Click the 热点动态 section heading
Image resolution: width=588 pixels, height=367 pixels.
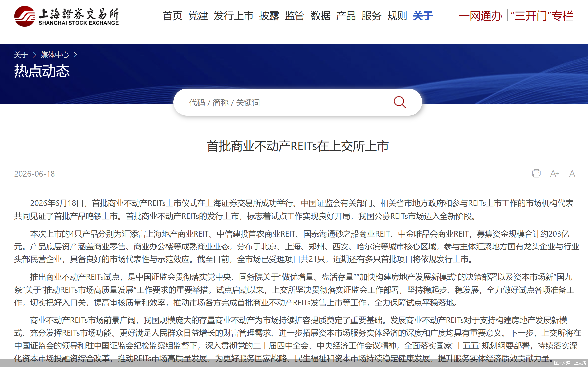(x=42, y=71)
